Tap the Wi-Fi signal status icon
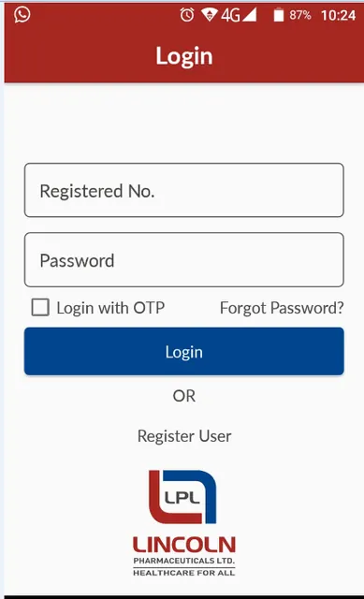Viewport: 364px width, 599px height. (x=210, y=15)
